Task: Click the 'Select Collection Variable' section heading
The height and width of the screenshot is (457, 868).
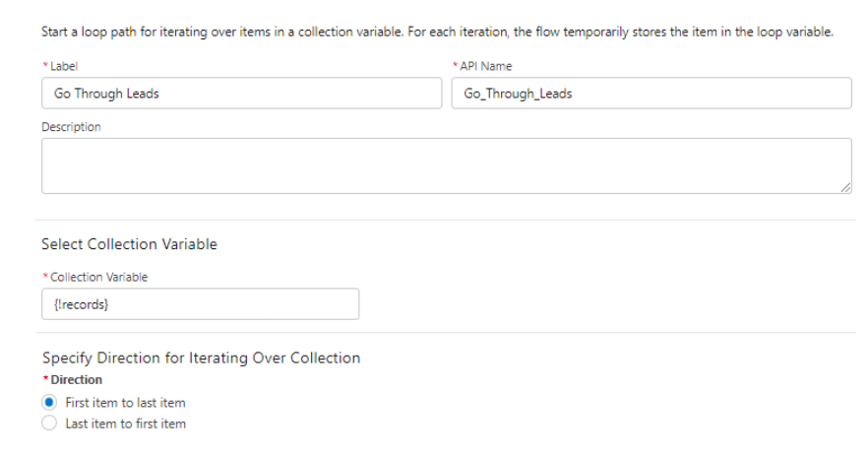Action: (x=129, y=244)
